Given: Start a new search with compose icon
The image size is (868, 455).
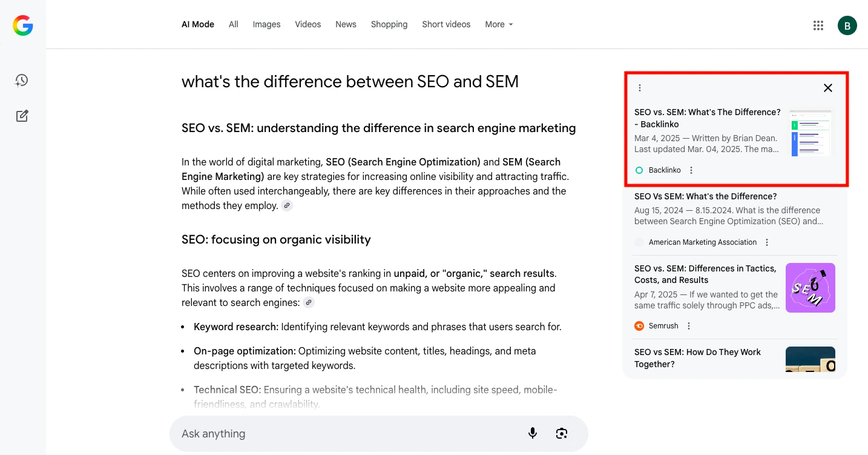Looking at the screenshot, I should click(x=22, y=116).
